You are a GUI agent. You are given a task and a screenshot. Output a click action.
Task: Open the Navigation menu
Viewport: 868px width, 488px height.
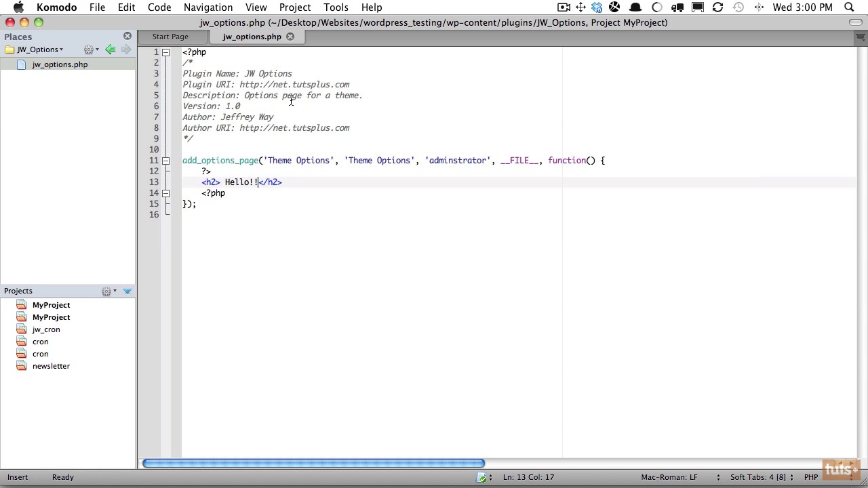click(x=208, y=7)
